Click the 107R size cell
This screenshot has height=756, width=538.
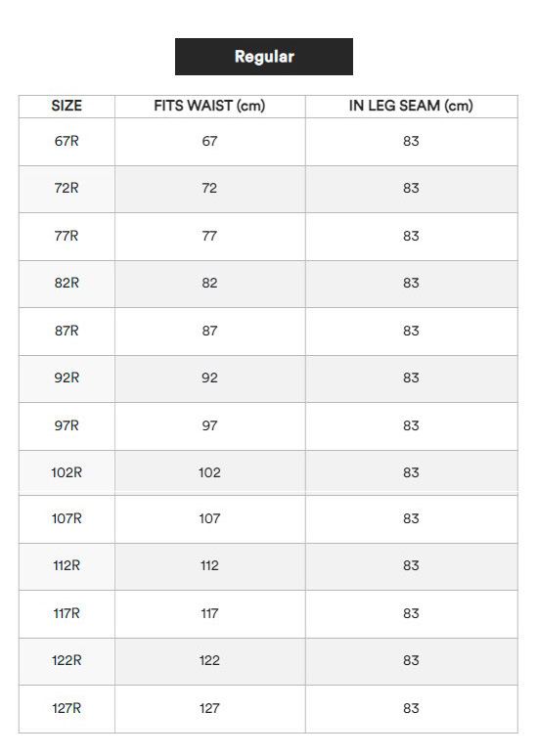(67, 518)
